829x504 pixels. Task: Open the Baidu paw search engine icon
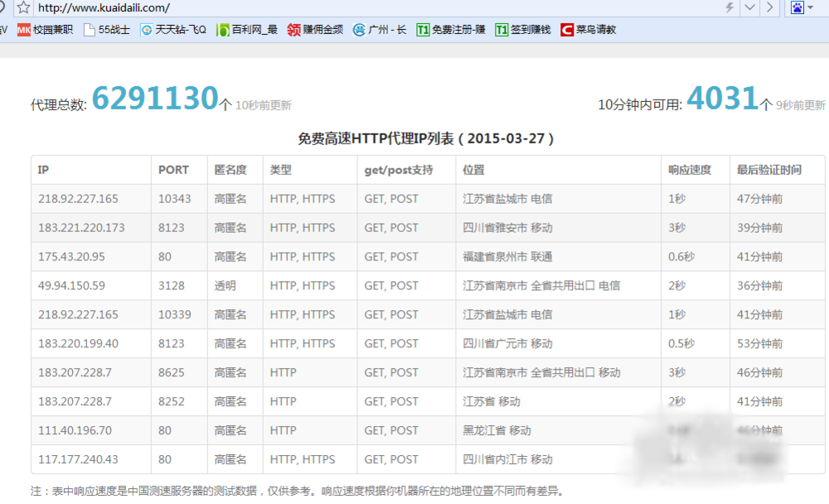coord(797,7)
